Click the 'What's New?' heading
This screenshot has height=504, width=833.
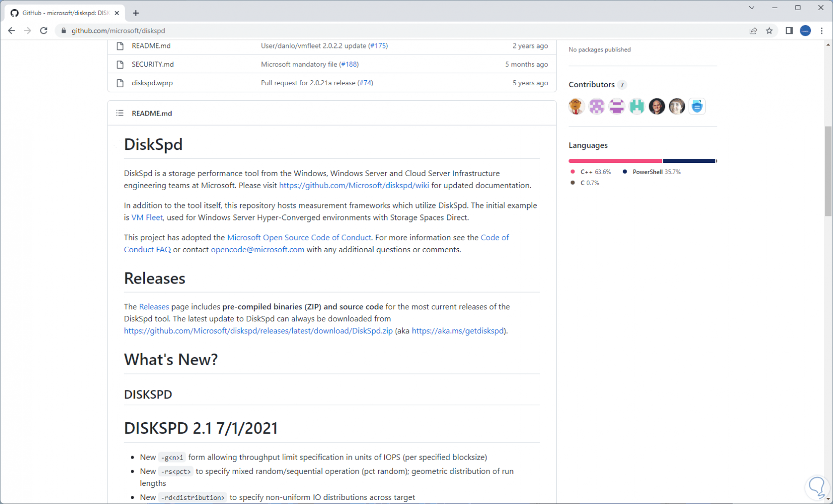click(x=171, y=359)
